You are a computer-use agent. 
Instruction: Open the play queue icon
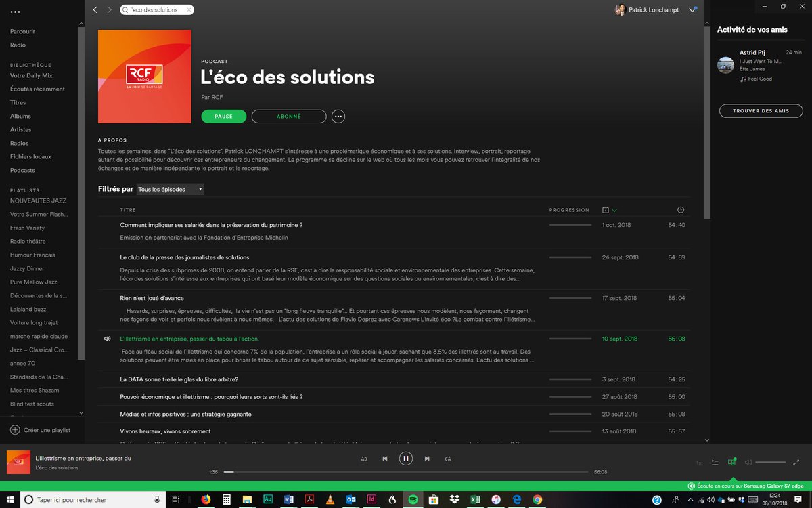point(715,463)
